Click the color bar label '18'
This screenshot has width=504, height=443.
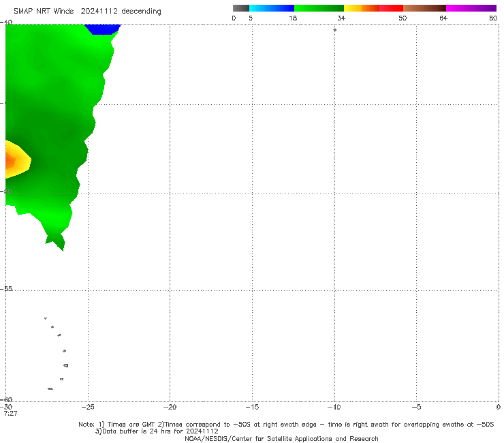pyautogui.click(x=293, y=18)
